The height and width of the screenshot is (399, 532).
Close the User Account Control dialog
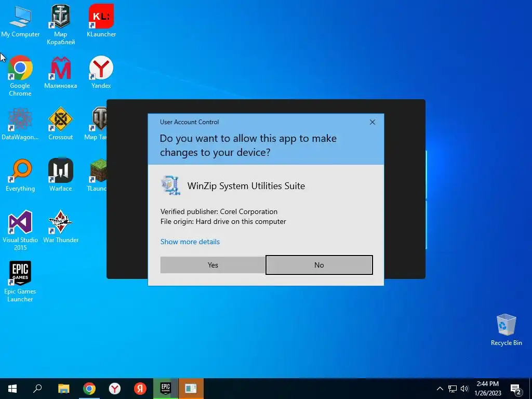(372, 122)
